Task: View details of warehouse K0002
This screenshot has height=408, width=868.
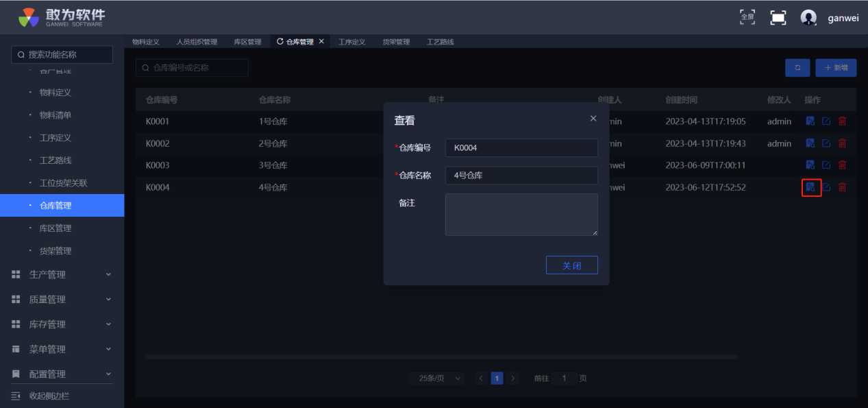Action: click(810, 143)
